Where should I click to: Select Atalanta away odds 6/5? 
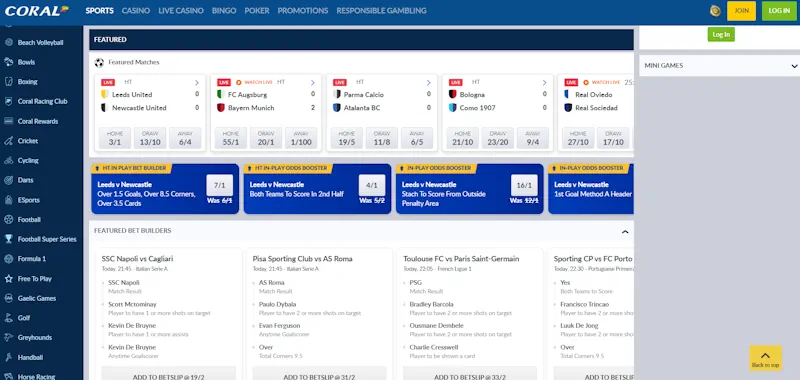tap(417, 138)
